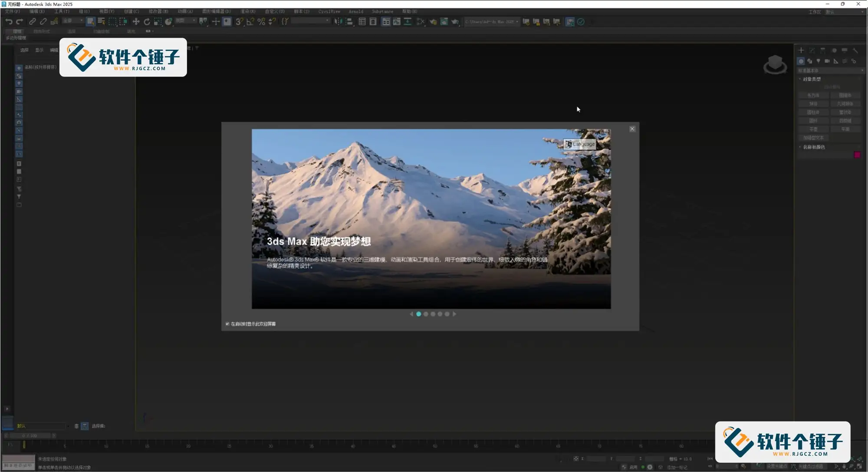Click the Undo arrow in the main toolbar
Viewport: 868px width, 472px height.
click(x=9, y=22)
